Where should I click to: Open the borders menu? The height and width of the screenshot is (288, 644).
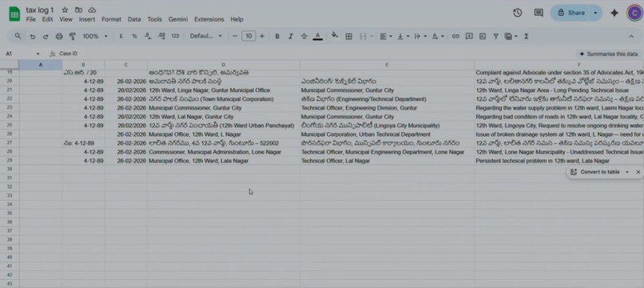click(x=348, y=36)
